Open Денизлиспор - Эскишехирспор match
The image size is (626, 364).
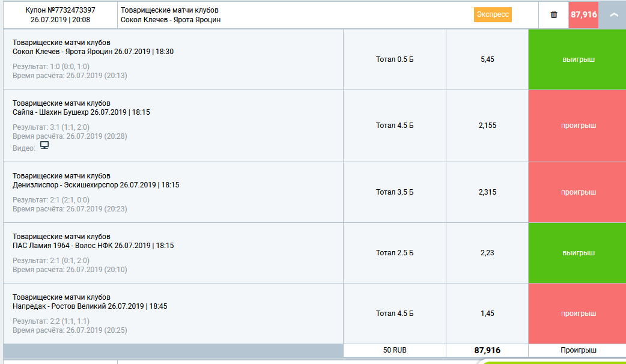click(96, 185)
